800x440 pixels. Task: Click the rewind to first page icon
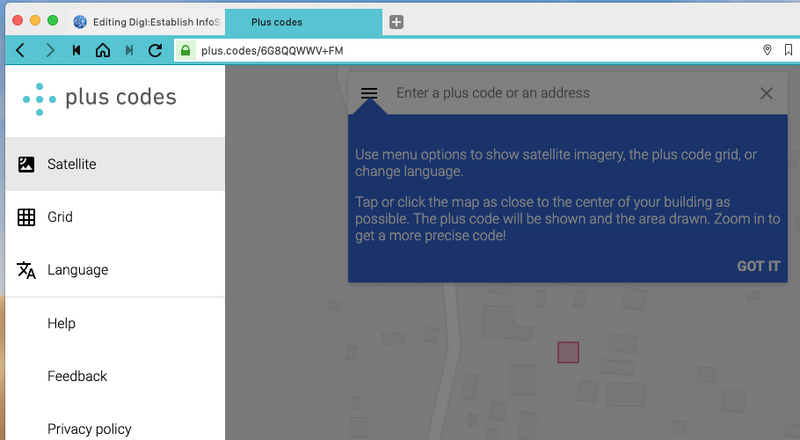(77, 50)
